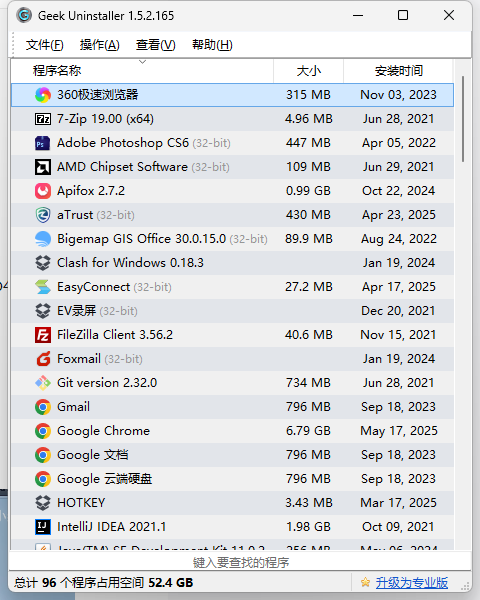480x600 pixels.
Task: Click the May 17, 2025 install date
Action: pos(398,431)
